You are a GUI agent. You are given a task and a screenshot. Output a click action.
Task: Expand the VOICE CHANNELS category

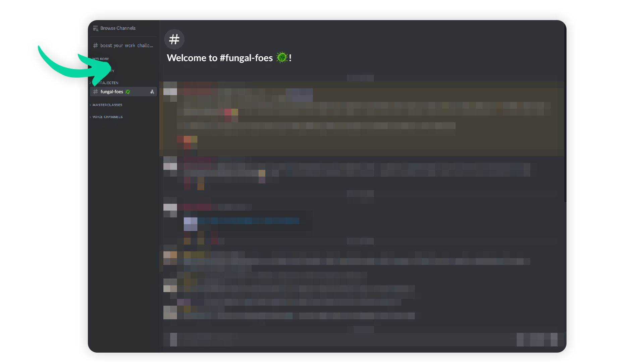[x=106, y=117]
